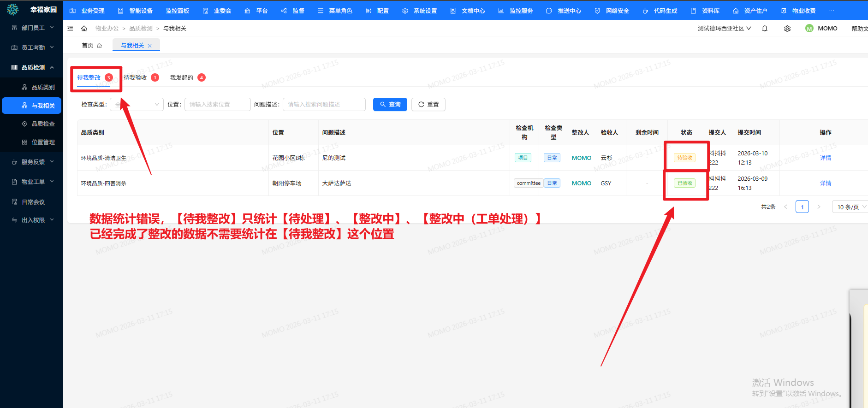This screenshot has height=408, width=868.
Task: Click the home icon in breadcrumb
Action: click(x=84, y=29)
